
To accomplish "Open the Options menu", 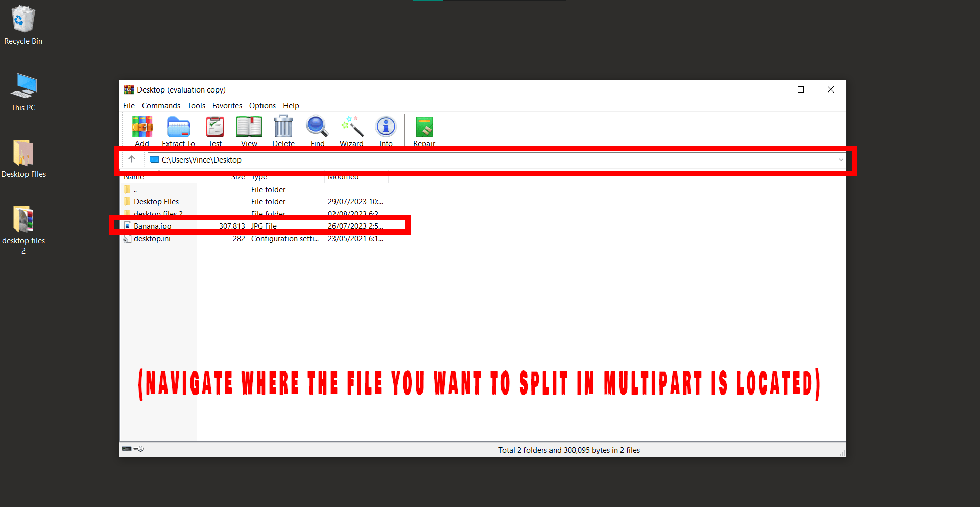I will click(262, 106).
